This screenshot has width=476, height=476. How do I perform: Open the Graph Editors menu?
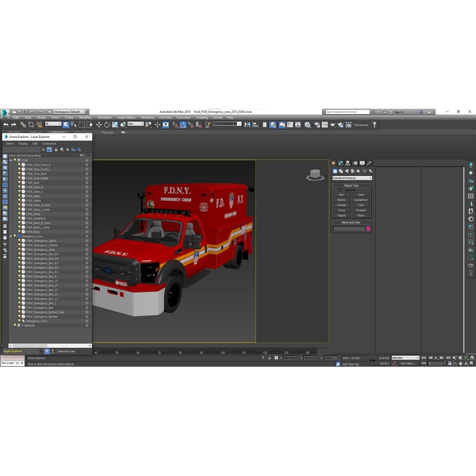[126, 118]
